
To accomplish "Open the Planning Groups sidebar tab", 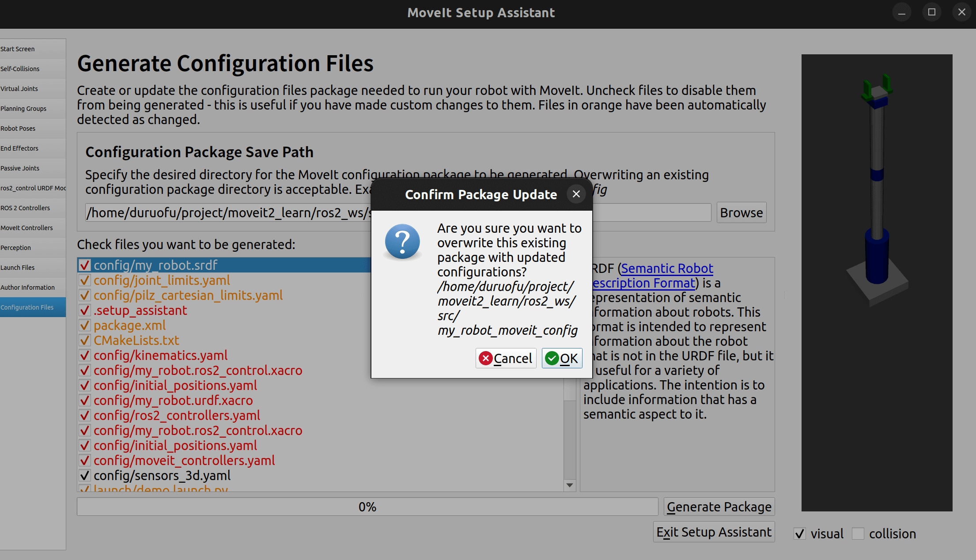I will pyautogui.click(x=23, y=109).
